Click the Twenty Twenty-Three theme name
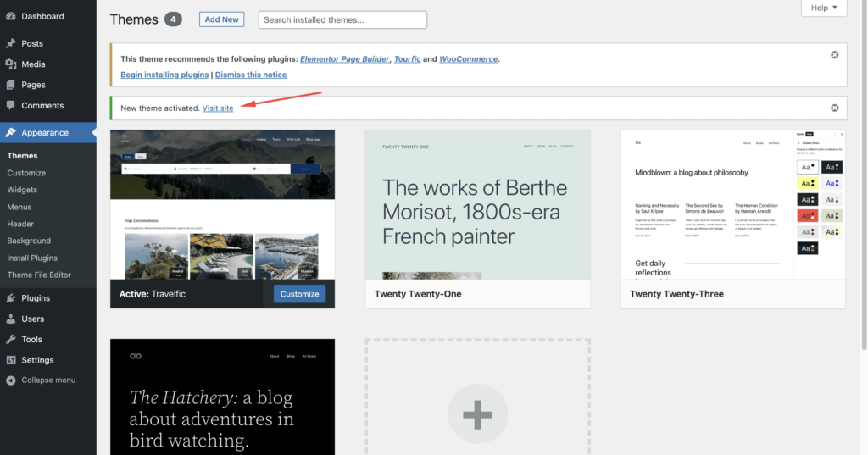 tap(676, 294)
